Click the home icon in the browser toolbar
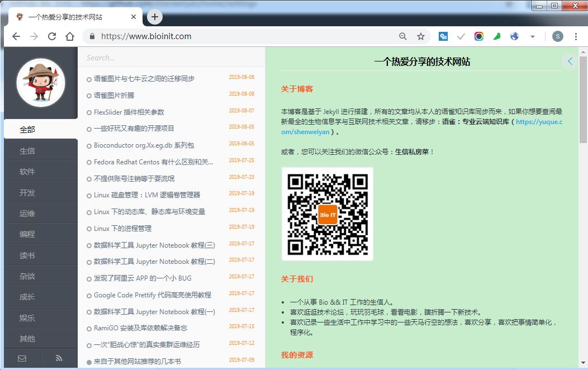This screenshot has width=588, height=370. (x=69, y=36)
